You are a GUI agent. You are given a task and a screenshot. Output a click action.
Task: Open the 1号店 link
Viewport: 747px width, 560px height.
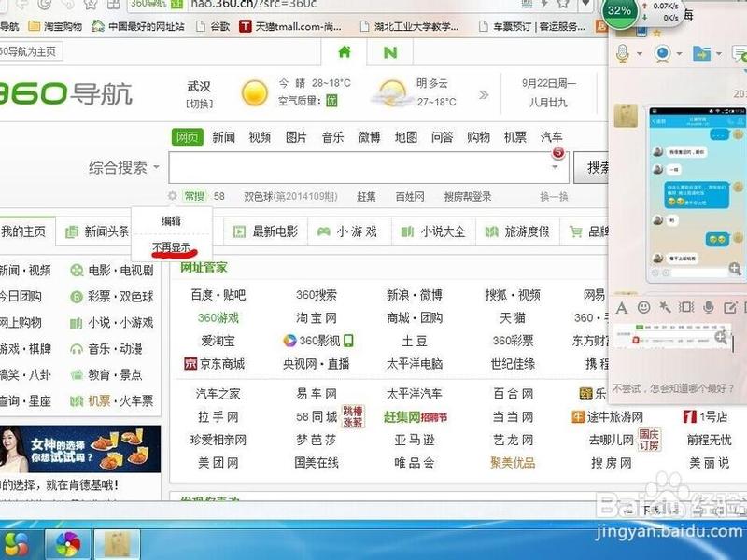[x=713, y=416]
